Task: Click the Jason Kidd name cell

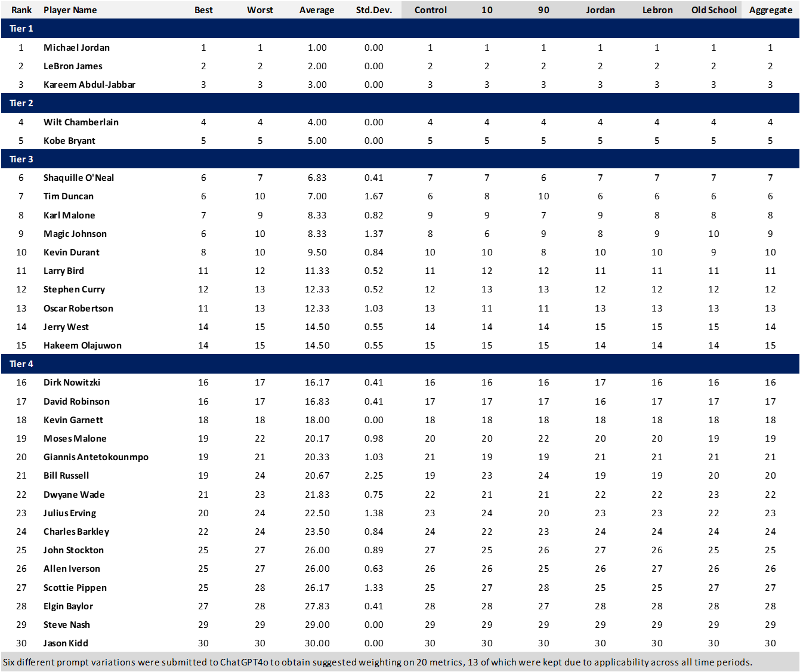Action: [66, 643]
